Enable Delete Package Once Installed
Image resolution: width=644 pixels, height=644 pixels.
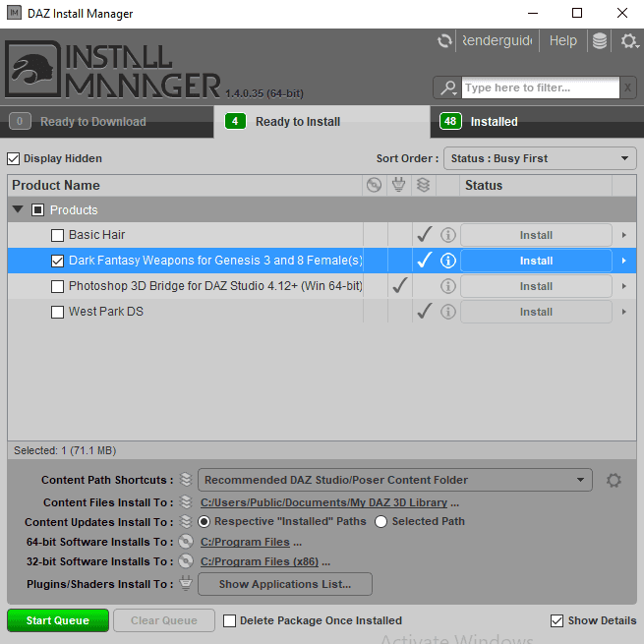pos(229,620)
